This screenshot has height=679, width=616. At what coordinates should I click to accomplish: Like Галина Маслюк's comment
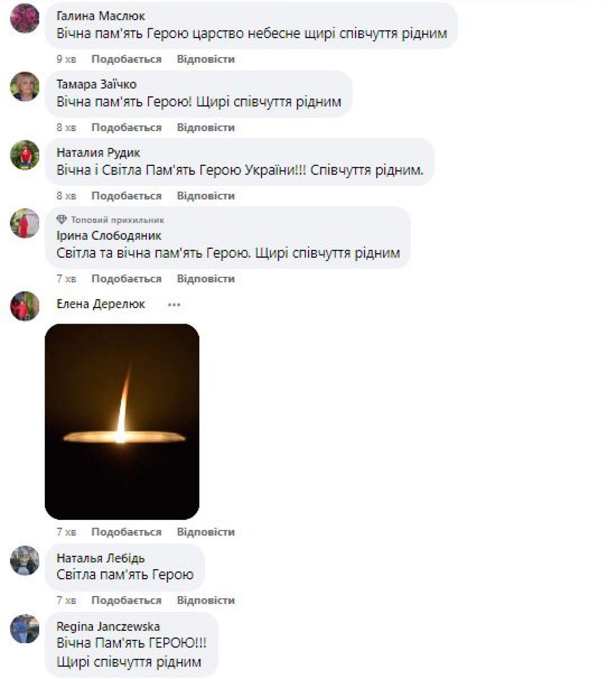pos(126,59)
